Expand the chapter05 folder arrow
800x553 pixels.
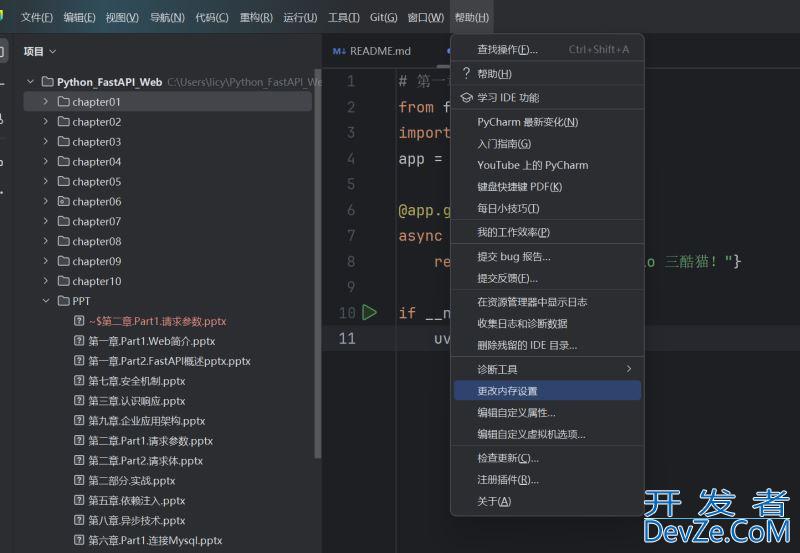tap(45, 181)
